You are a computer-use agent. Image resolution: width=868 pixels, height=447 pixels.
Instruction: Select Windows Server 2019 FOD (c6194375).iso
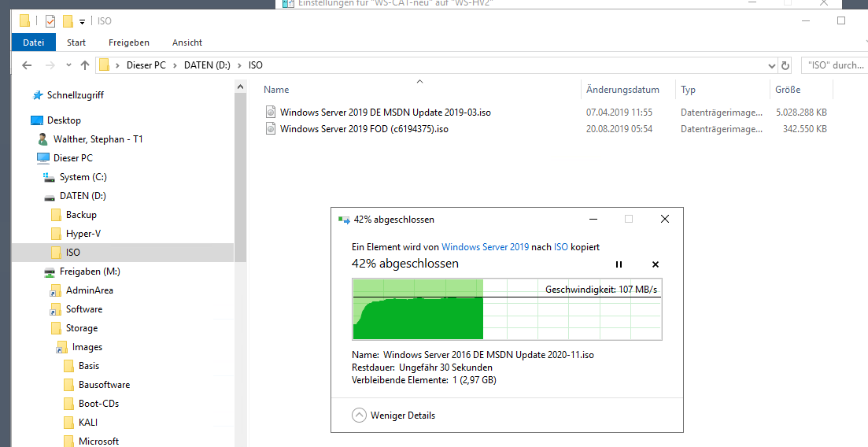tap(364, 129)
